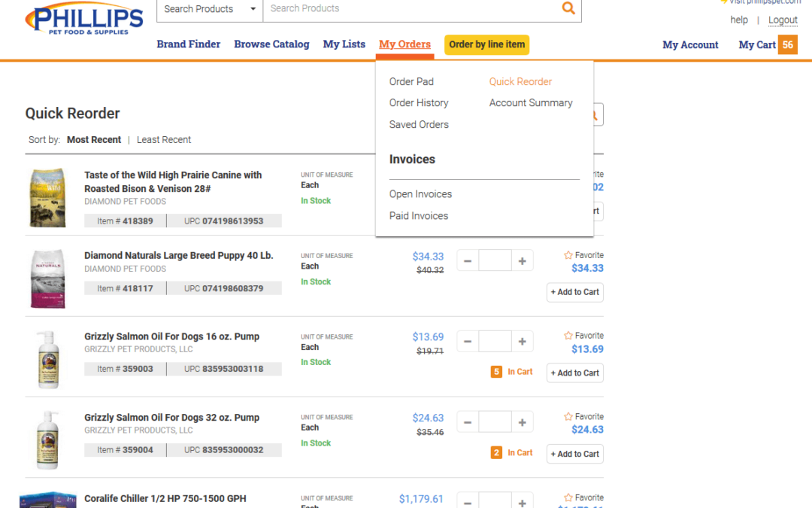Image resolution: width=812 pixels, height=508 pixels.
Task: Open Brand Finder in the navigation bar
Action: point(189,44)
